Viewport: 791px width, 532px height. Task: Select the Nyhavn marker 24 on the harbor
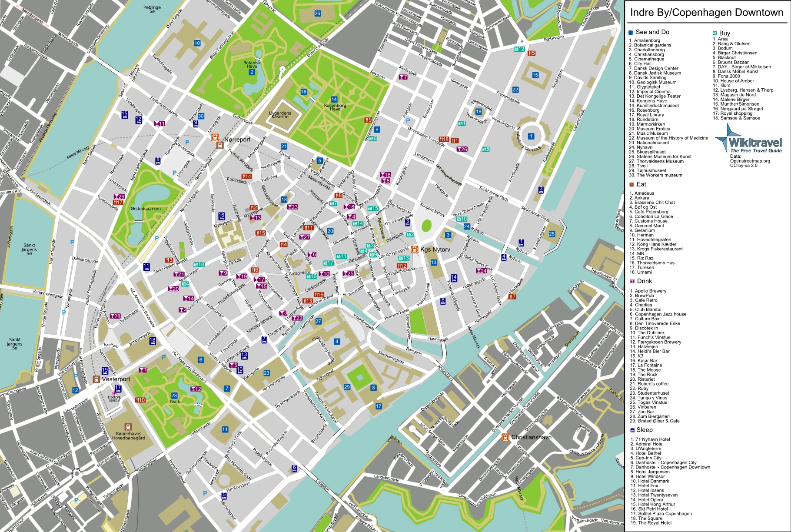[x=466, y=226]
